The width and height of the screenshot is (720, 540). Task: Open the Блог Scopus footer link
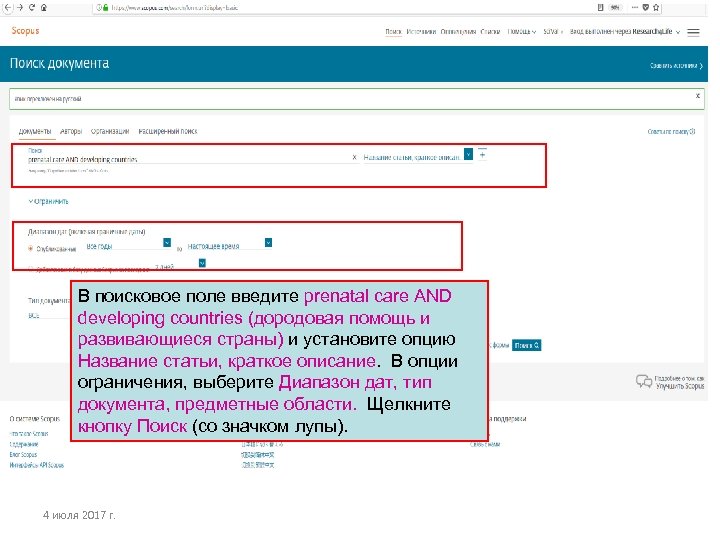(23, 455)
